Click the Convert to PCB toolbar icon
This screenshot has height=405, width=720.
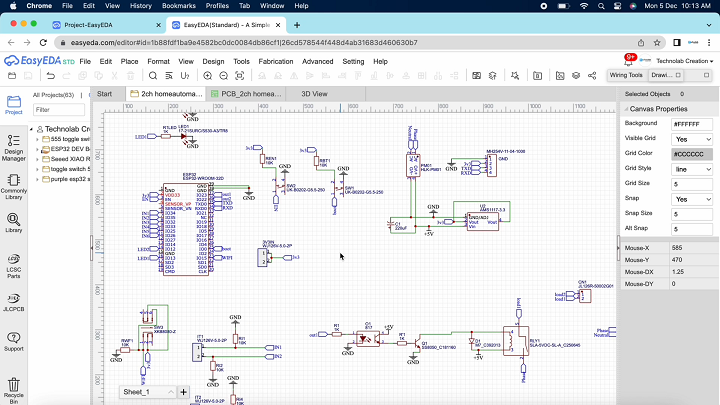pos(477,76)
